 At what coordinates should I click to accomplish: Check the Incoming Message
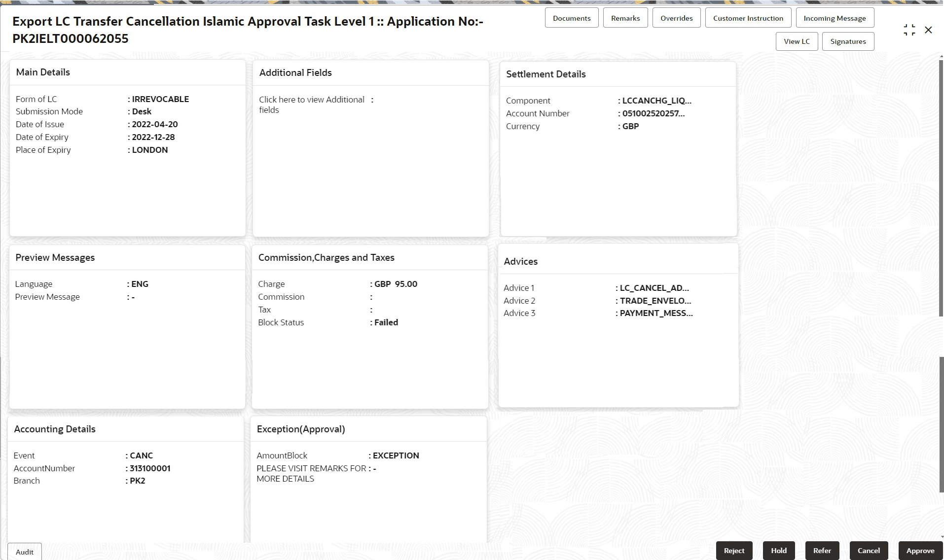coord(835,17)
